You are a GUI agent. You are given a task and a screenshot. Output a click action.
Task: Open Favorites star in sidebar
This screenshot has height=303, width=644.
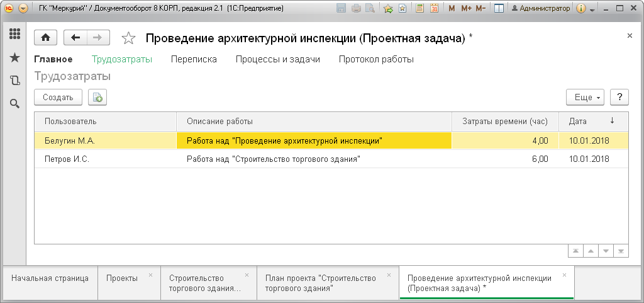coord(15,57)
